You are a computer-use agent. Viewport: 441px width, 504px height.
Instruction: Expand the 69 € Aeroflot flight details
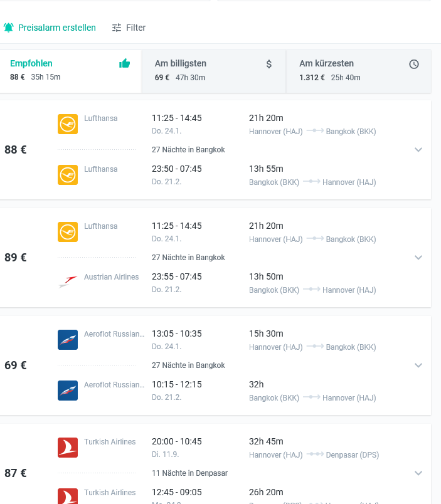pos(418,365)
